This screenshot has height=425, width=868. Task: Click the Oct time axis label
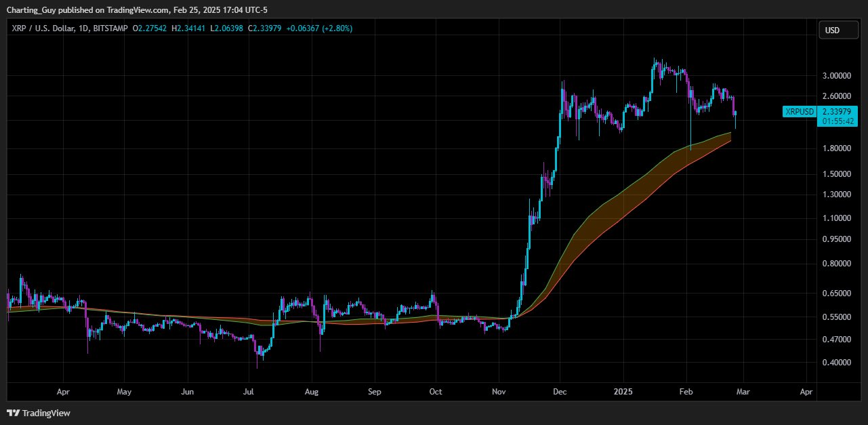pos(436,392)
